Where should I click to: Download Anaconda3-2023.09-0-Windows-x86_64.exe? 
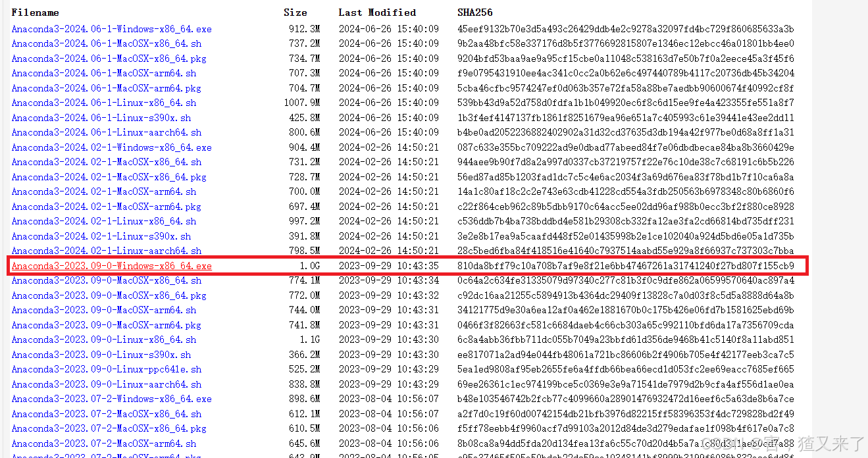[x=111, y=266]
